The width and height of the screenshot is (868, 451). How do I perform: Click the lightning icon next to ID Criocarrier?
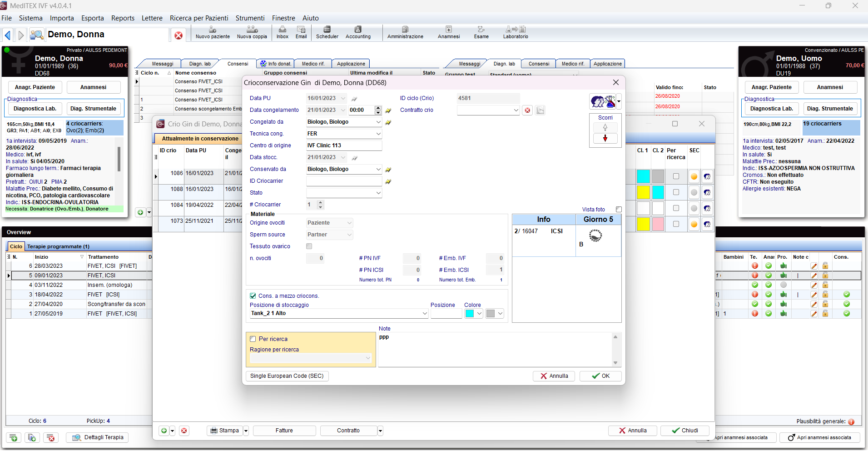(388, 181)
